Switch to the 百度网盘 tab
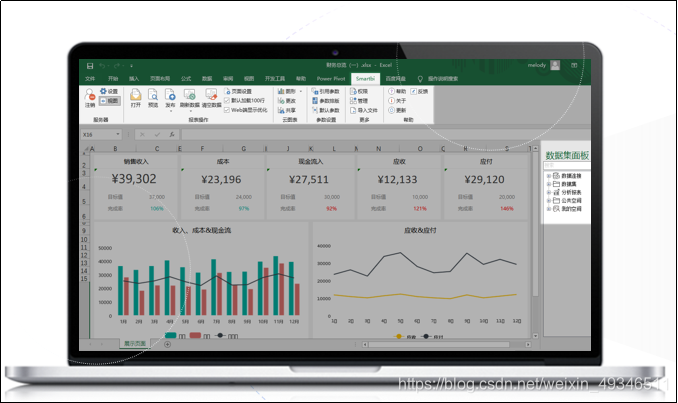 point(395,79)
